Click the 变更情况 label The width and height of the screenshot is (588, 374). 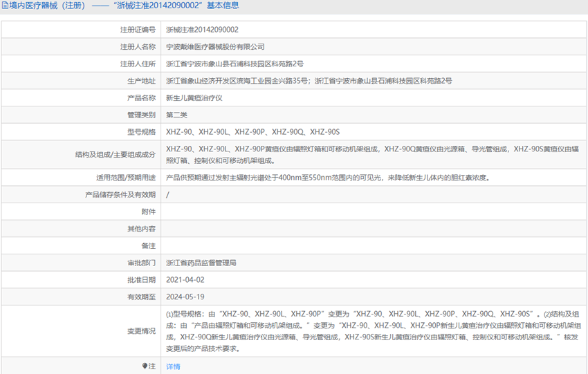[x=141, y=331]
